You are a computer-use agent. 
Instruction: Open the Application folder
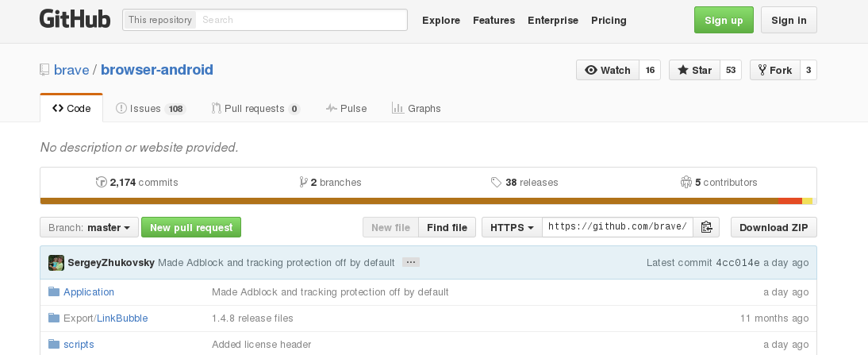tap(89, 292)
